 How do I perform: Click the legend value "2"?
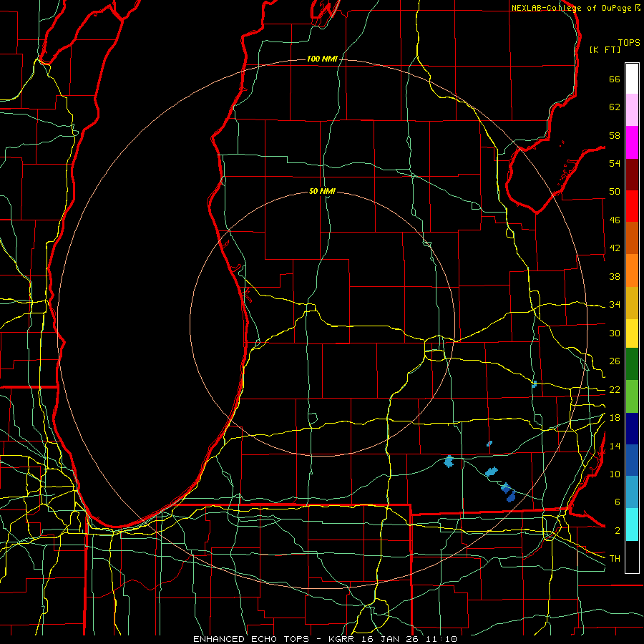point(618,531)
